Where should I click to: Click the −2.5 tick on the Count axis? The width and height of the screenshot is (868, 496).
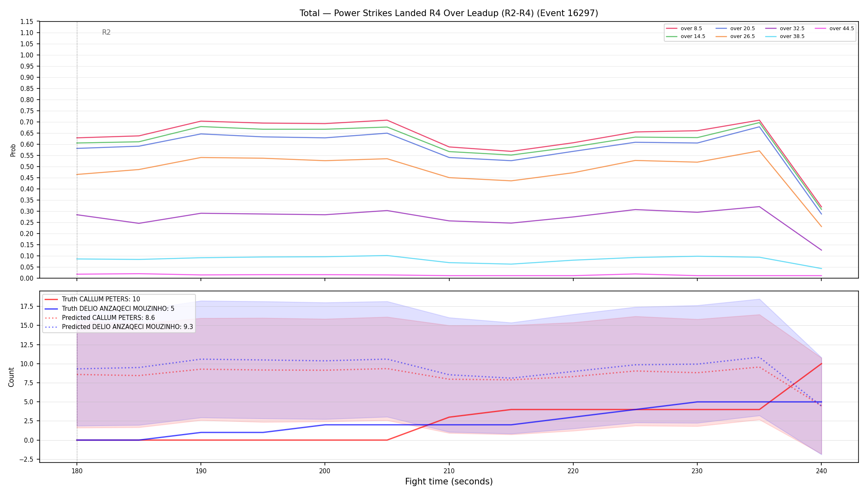pyautogui.click(x=26, y=460)
